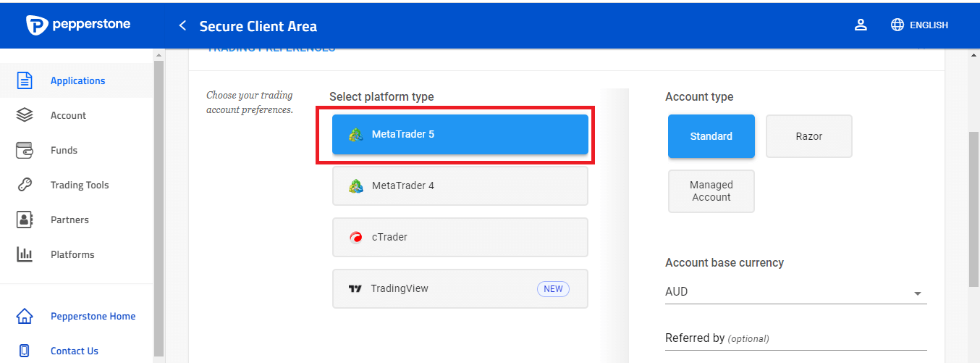
Task: Click the Applications document icon
Action: click(25, 80)
